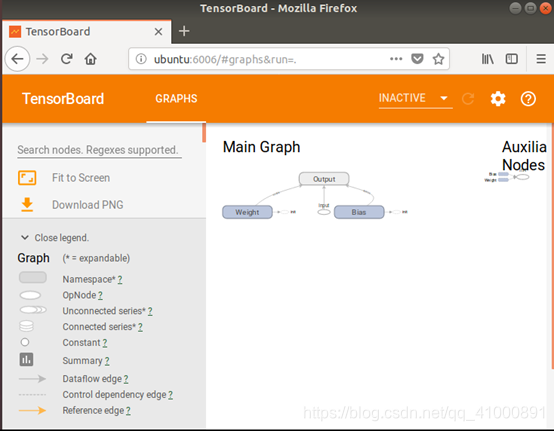Select the Weight node in main graph

click(x=247, y=212)
